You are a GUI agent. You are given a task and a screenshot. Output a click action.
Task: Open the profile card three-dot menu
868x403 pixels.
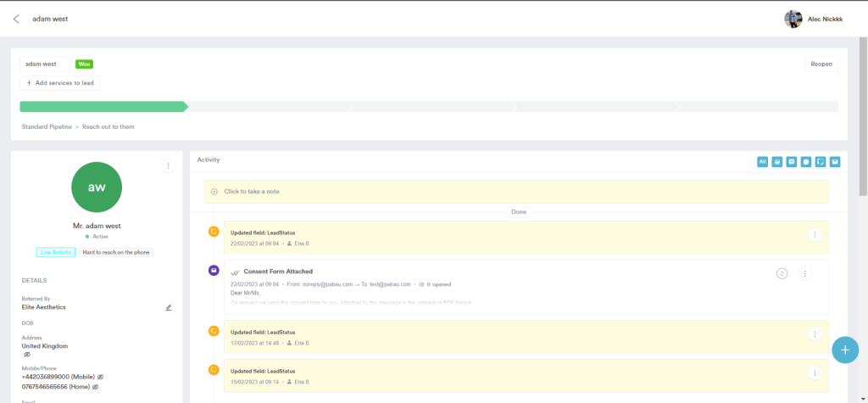168,165
